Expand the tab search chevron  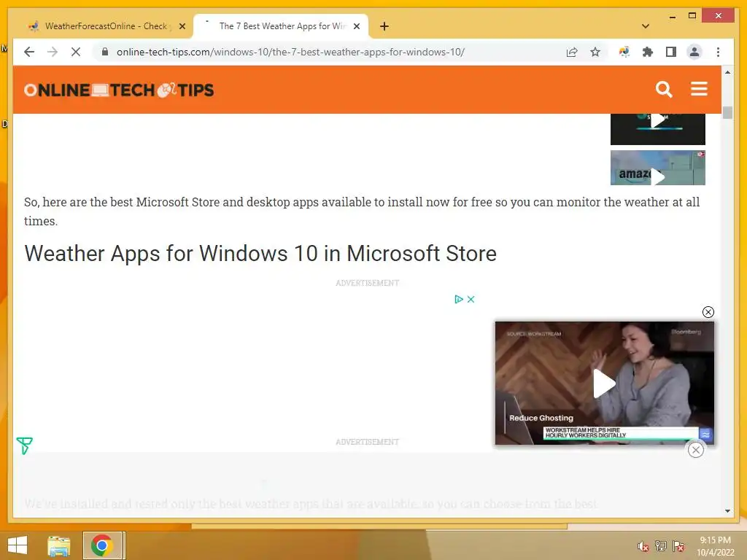tap(645, 26)
